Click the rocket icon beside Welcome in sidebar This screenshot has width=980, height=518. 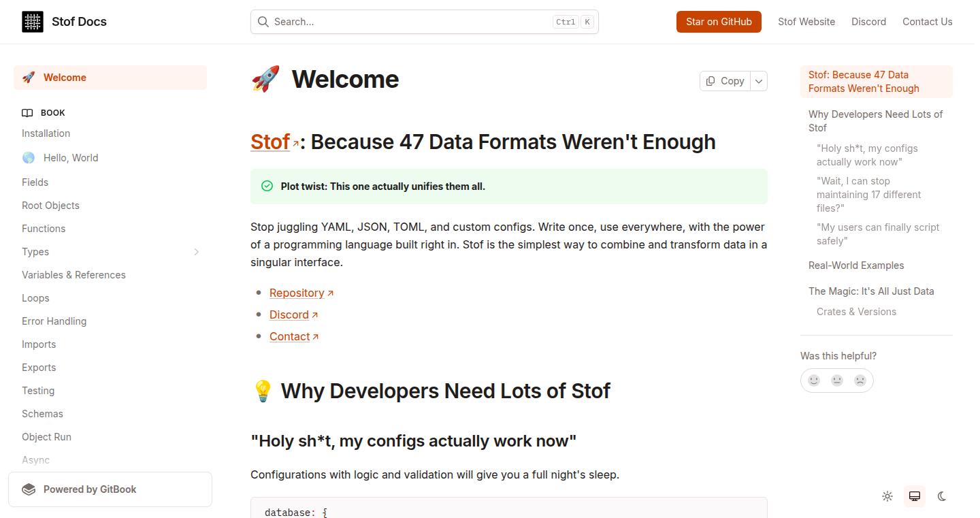click(28, 78)
